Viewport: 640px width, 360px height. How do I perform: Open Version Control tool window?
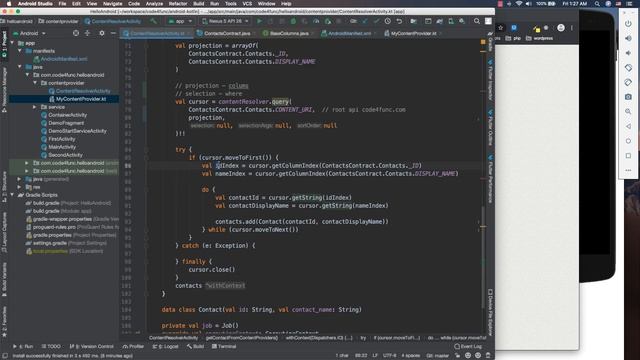[x=92, y=347]
